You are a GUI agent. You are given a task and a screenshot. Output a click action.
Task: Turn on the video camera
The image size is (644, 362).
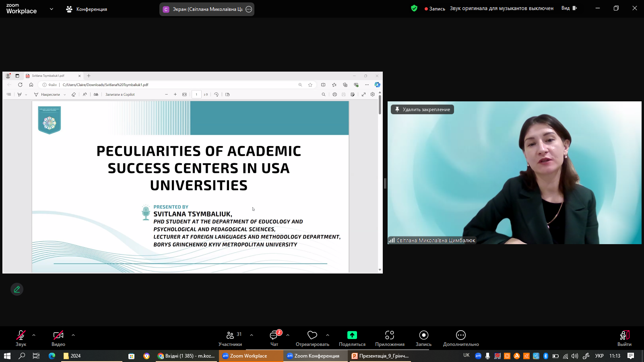pyautogui.click(x=58, y=338)
